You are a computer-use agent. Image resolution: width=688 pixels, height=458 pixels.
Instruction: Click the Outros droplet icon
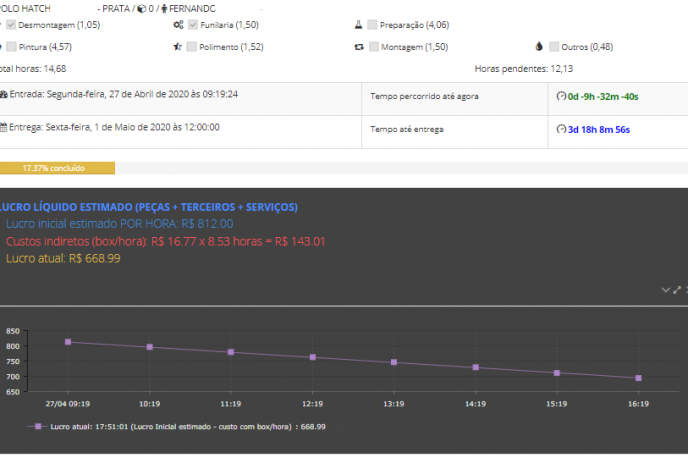[x=539, y=47]
